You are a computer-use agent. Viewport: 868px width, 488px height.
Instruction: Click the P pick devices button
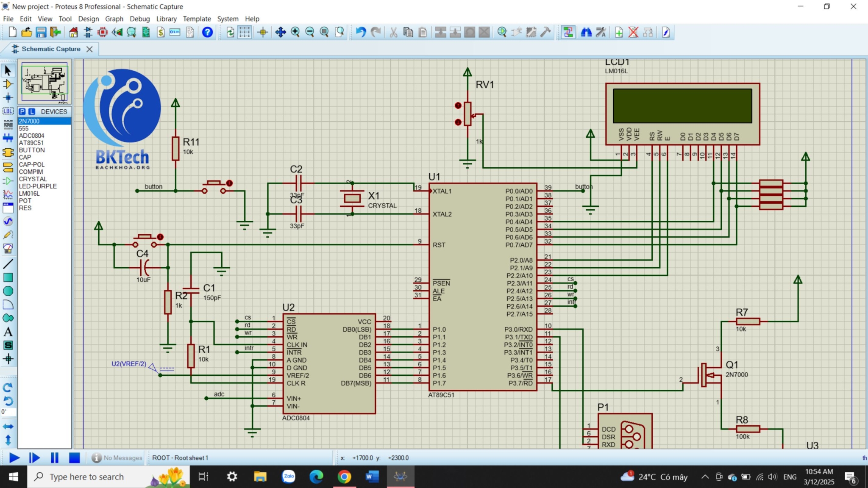coord(22,111)
